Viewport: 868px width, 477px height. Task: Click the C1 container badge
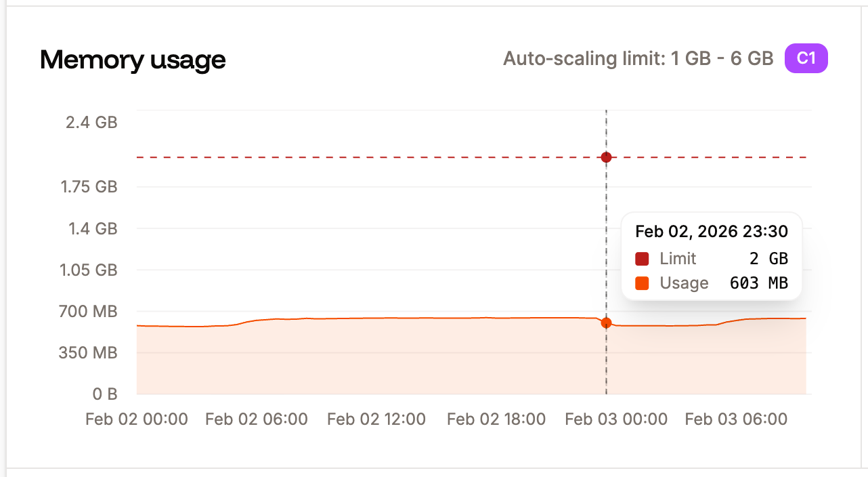click(x=806, y=58)
